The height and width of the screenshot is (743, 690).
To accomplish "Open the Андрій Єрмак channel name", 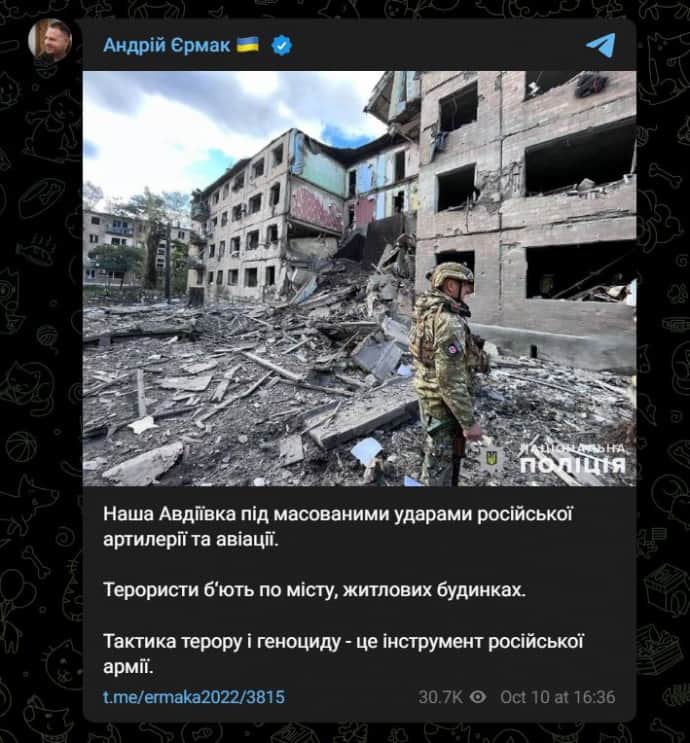I will tap(167, 45).
